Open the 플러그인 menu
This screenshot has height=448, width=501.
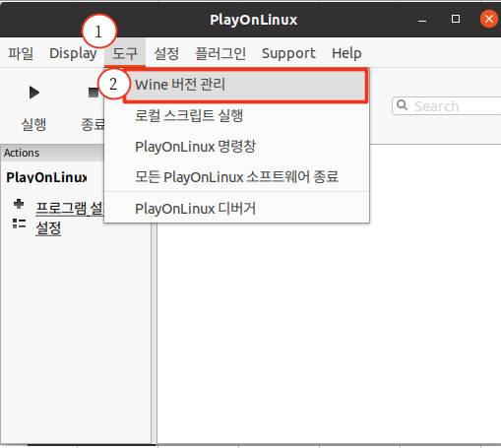(220, 53)
